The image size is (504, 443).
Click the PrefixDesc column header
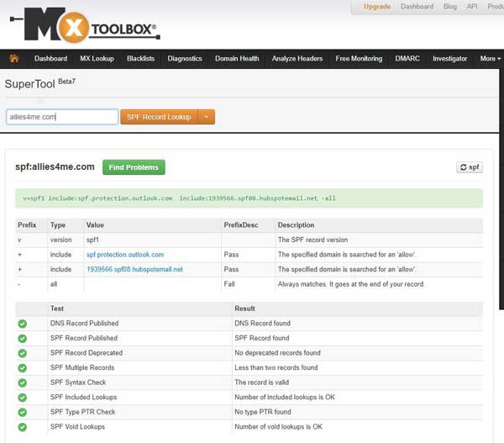241,225
